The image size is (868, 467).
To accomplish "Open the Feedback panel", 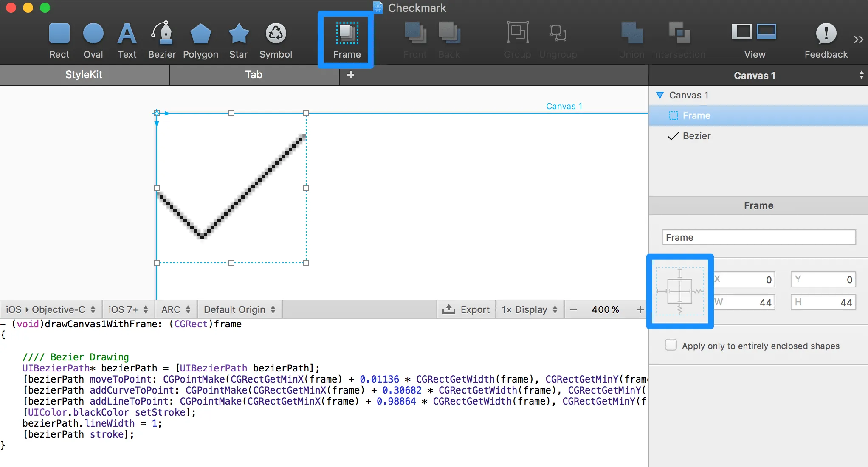I will (824, 38).
